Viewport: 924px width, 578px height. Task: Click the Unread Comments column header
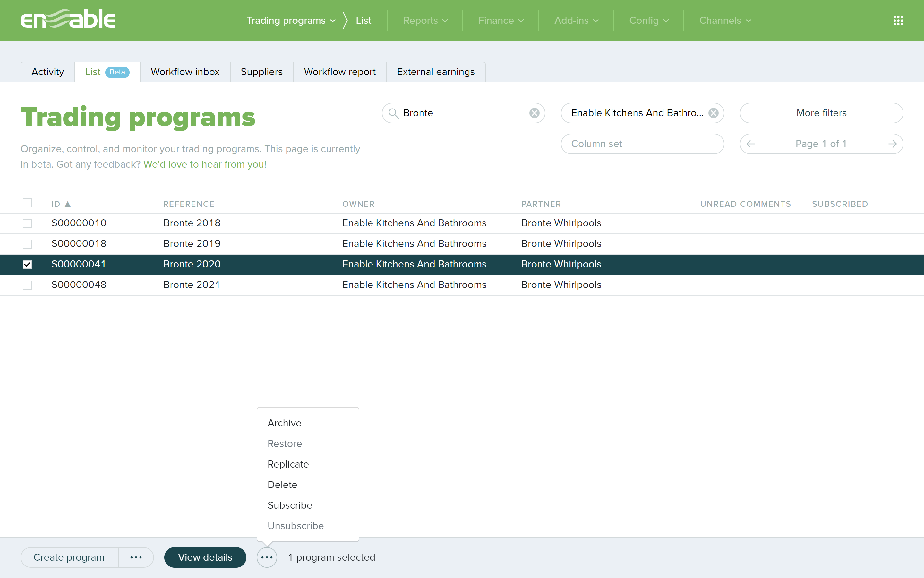[745, 204]
